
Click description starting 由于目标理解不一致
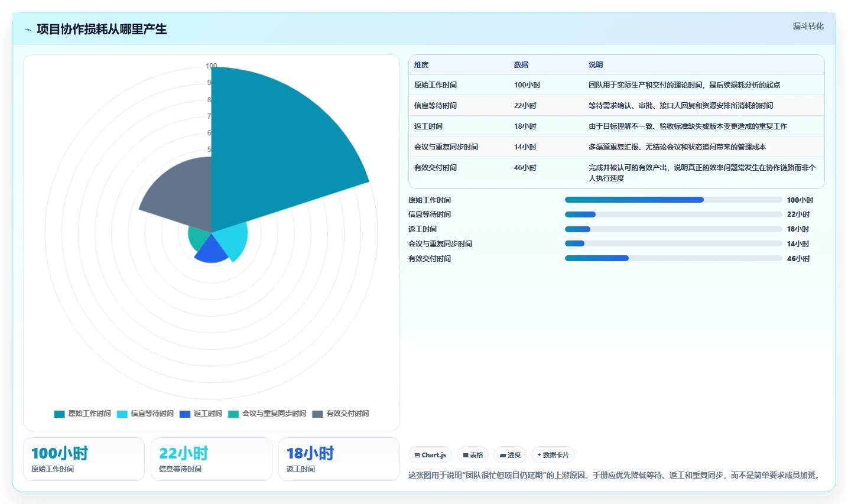(688, 126)
